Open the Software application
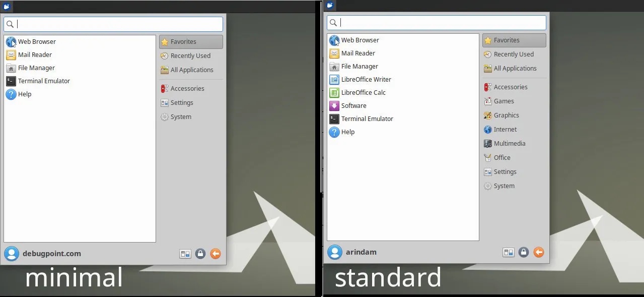644x297 pixels. point(354,105)
